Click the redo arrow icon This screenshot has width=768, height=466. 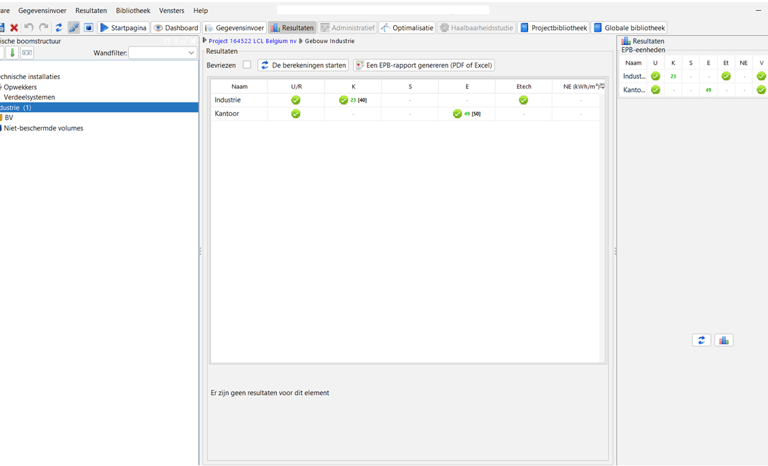(x=44, y=28)
